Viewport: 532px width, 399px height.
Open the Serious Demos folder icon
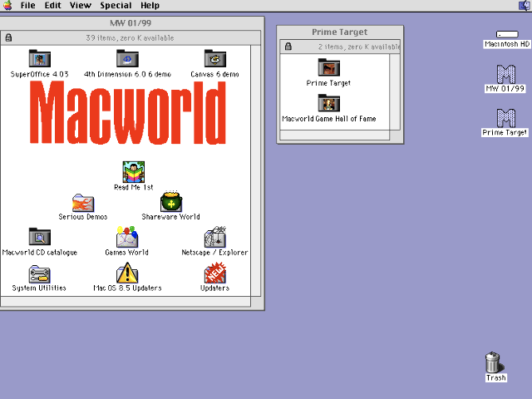coord(83,203)
